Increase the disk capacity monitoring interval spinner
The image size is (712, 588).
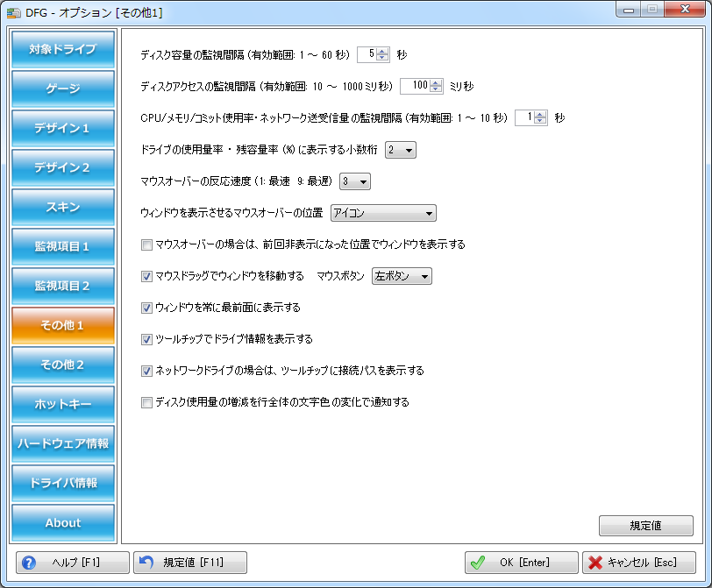tap(382, 51)
